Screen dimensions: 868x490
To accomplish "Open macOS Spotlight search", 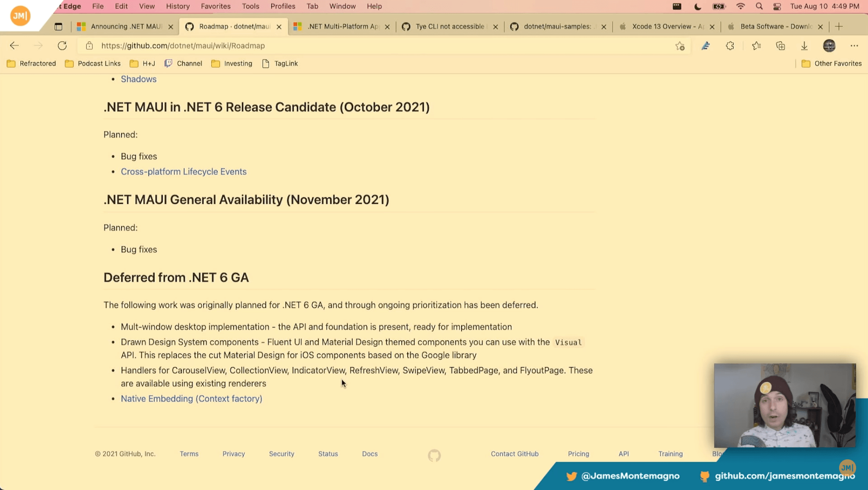I will click(759, 6).
